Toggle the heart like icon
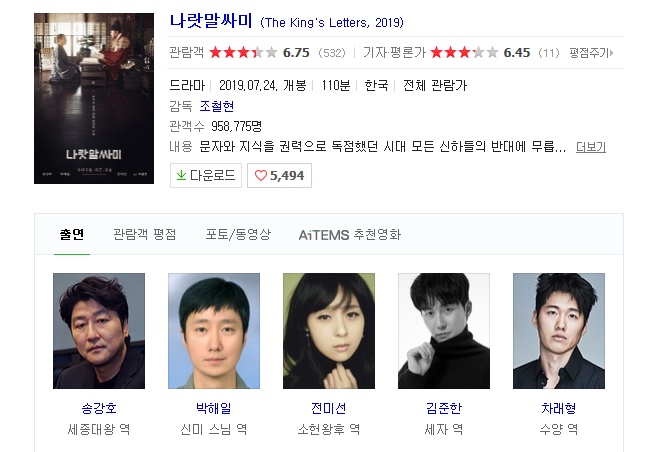The height and width of the screenshot is (452, 659). point(261,175)
